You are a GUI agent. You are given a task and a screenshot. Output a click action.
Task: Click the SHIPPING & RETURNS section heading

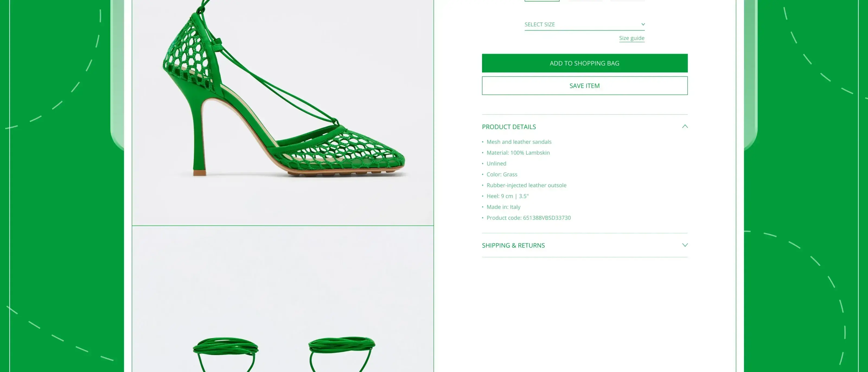513,245
